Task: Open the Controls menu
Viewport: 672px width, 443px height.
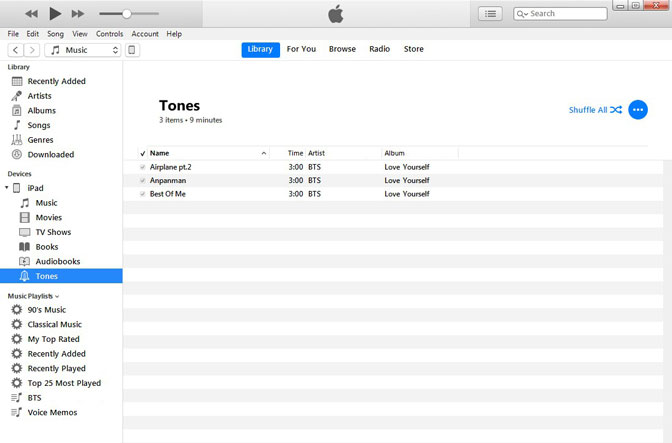Action: 109,34
